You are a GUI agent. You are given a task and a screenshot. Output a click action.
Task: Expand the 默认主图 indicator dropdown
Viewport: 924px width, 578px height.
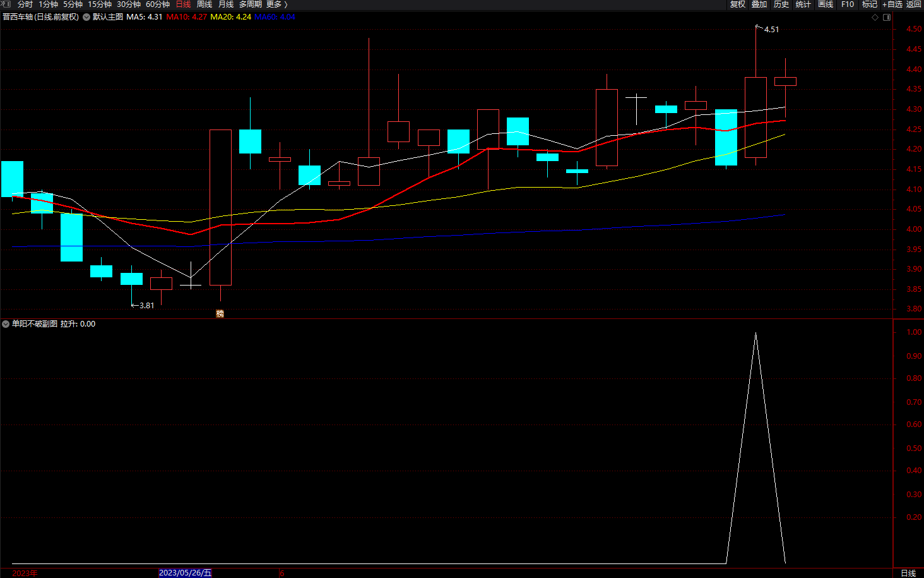86,17
